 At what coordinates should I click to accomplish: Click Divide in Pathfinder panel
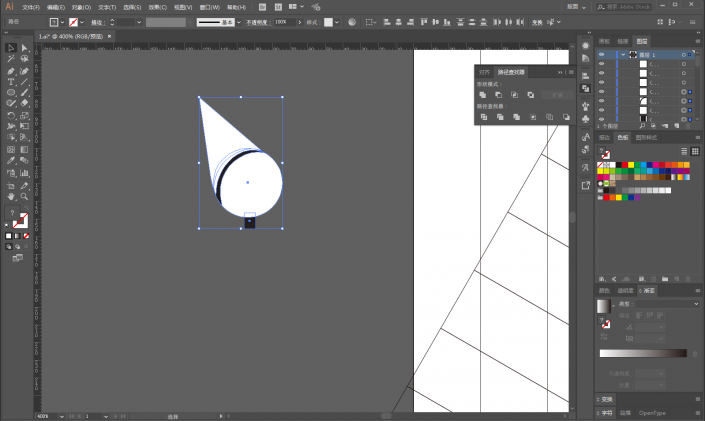484,117
